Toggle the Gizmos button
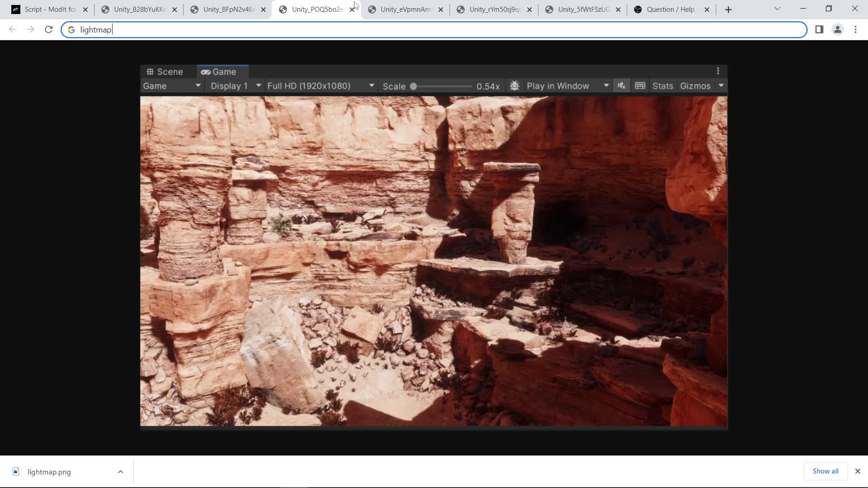Screen dimensions: 868x488 (695, 86)
